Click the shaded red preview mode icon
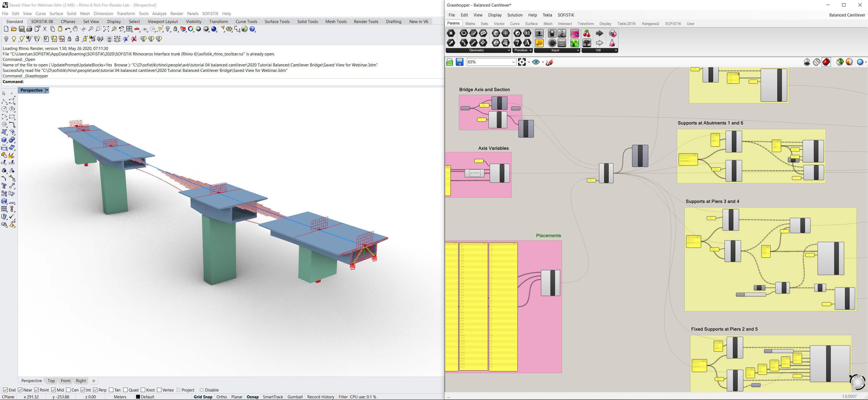This screenshot has height=400, width=868. tap(826, 62)
